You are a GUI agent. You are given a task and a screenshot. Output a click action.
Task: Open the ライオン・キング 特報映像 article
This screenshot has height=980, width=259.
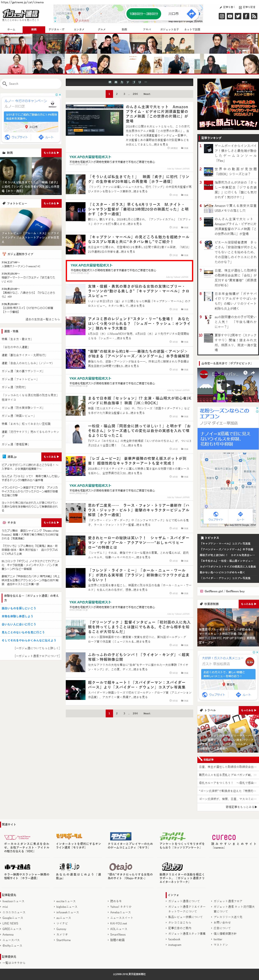click(138, 657)
